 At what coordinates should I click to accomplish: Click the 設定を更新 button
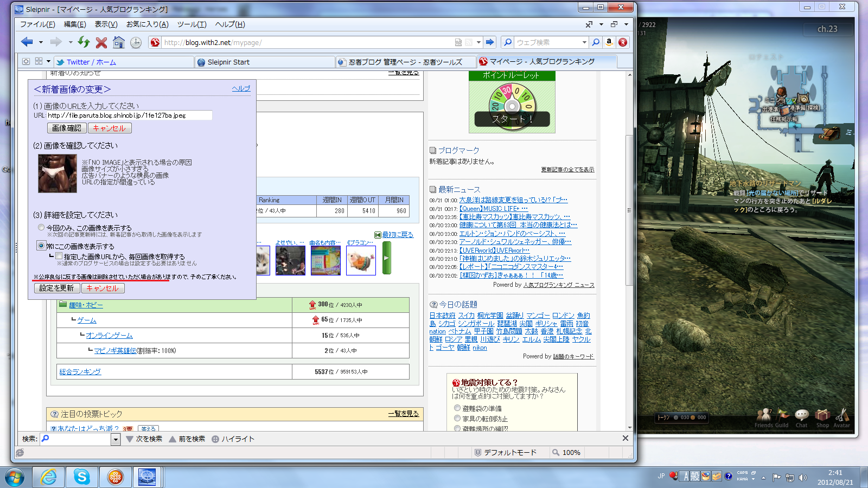pyautogui.click(x=56, y=288)
